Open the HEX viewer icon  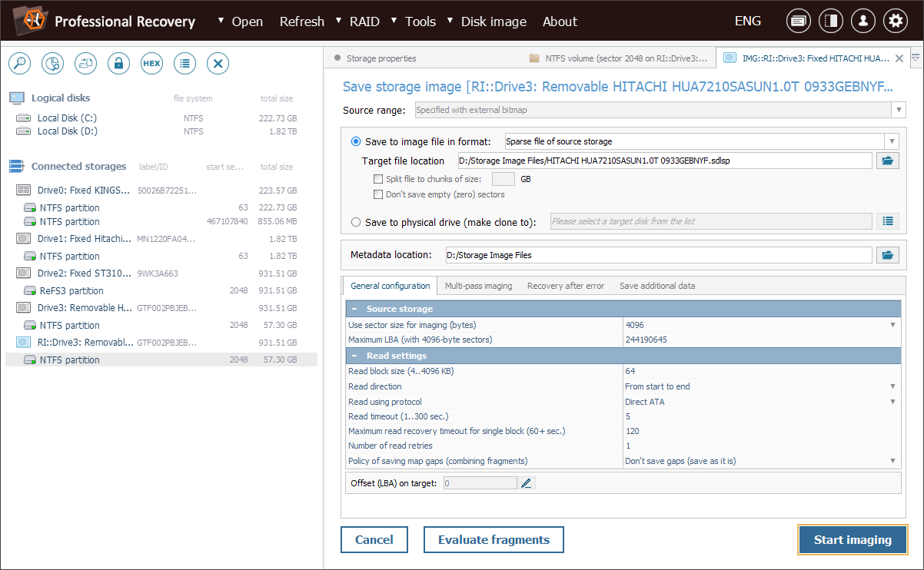(x=151, y=64)
